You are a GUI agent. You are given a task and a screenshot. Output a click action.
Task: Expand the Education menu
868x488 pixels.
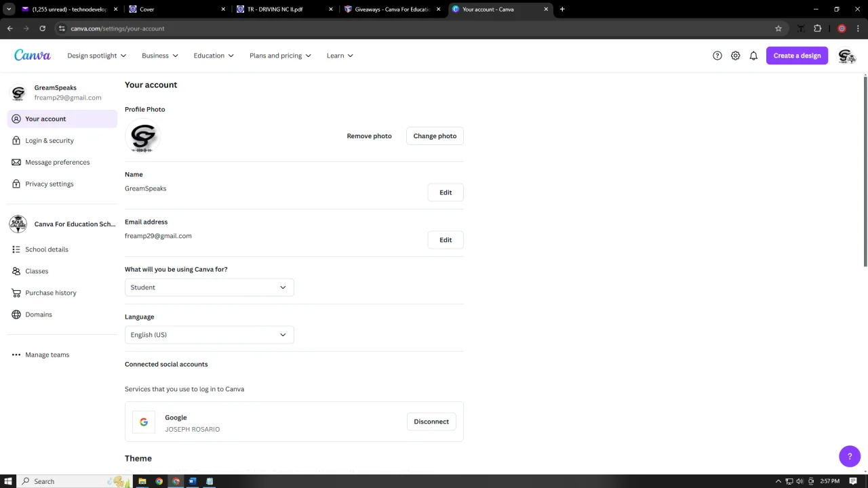click(x=214, y=56)
